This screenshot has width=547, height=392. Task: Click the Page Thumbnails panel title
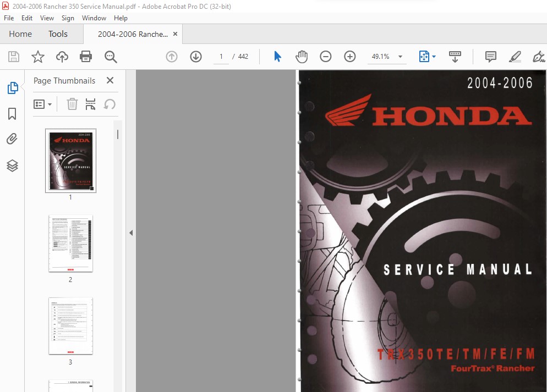64,80
